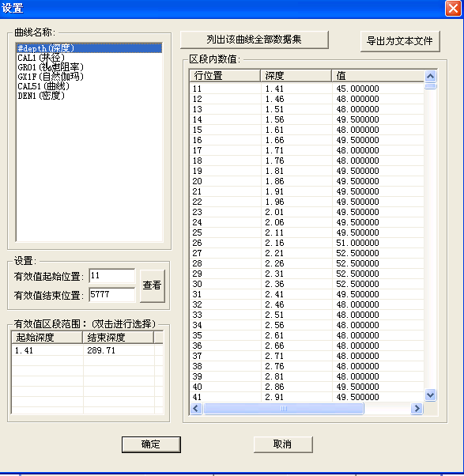This screenshot has width=464, height=476.
Task: Click the 有效值起始位置 input field
Action: coord(112,276)
